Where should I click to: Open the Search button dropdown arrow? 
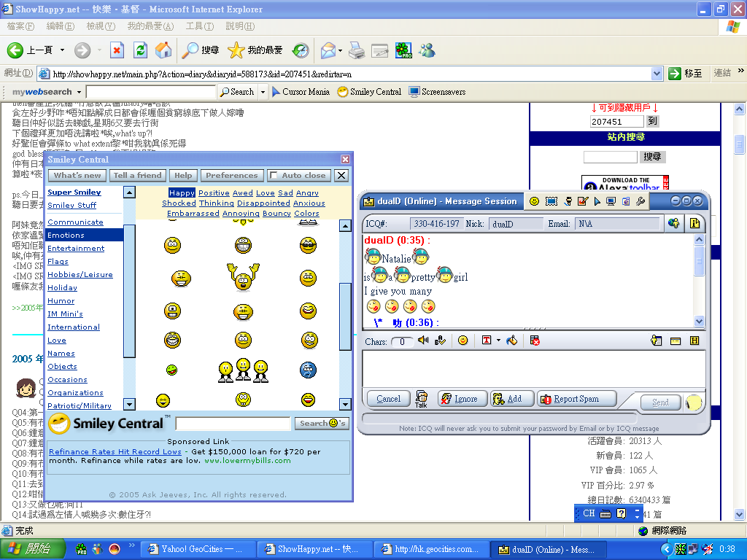tap(263, 92)
